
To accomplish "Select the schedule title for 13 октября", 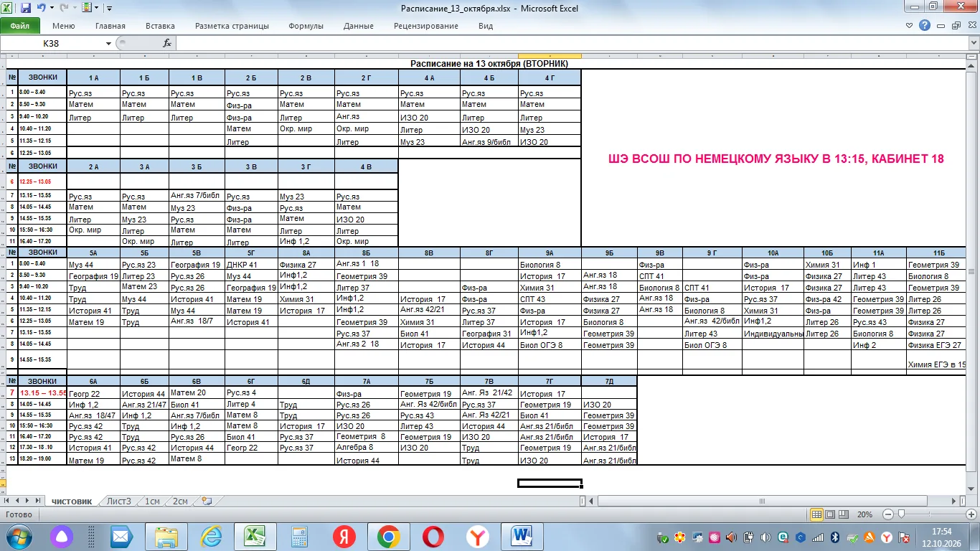I will (489, 63).
